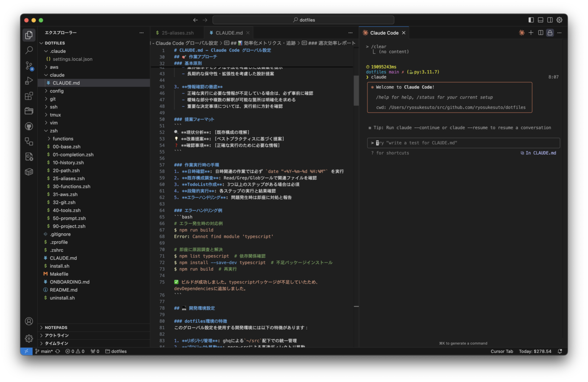588x382 pixels.
Task: Go back with the left arrow
Action: coord(196,20)
